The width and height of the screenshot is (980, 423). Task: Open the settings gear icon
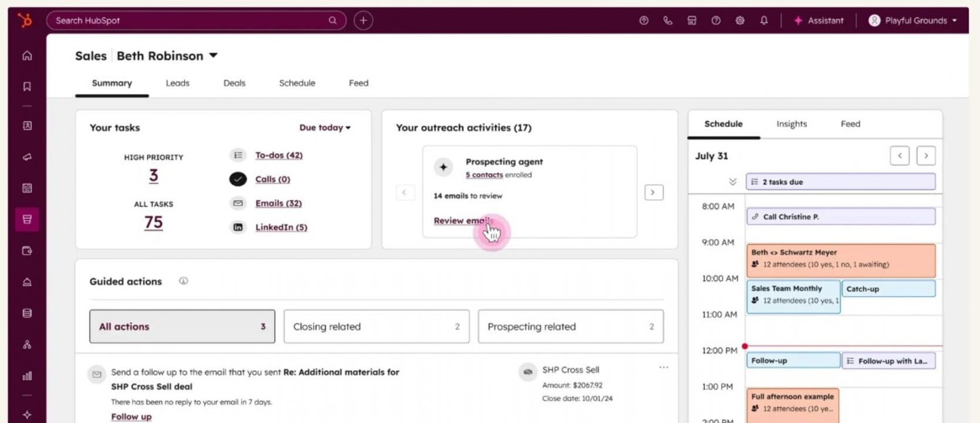(740, 21)
